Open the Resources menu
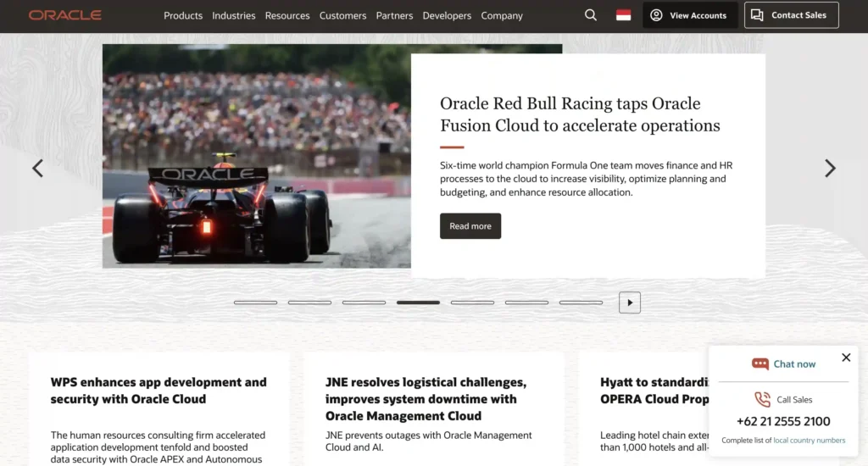The width and height of the screenshot is (868, 466). tap(287, 15)
